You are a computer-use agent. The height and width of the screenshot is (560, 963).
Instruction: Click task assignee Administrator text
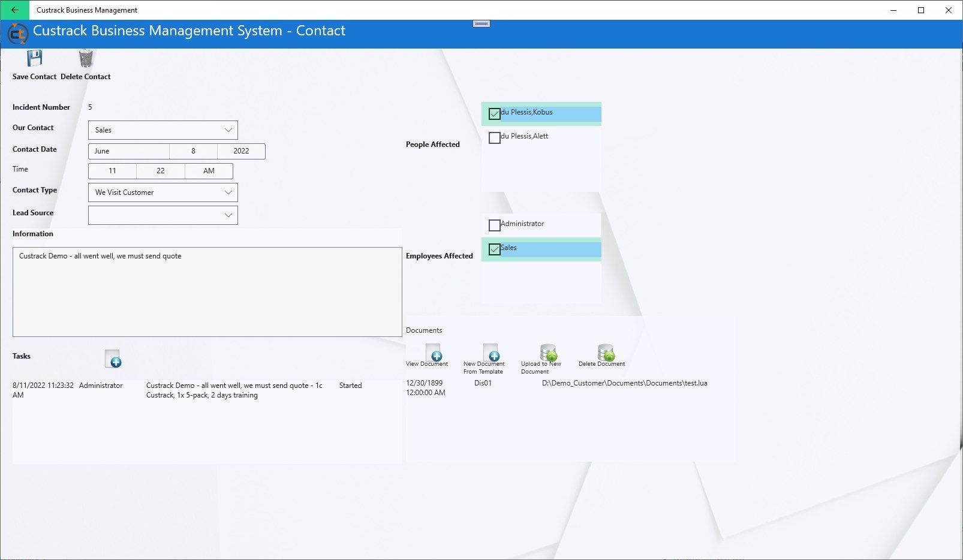tap(101, 386)
